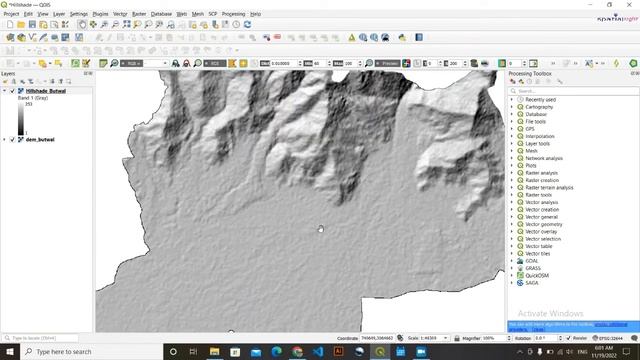Open a project via the folder icon

21,24
